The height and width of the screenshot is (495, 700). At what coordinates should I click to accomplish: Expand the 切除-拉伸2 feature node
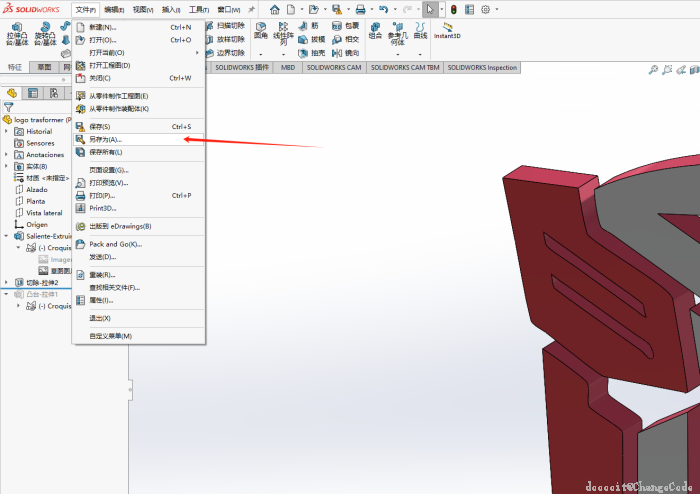tap(6, 283)
